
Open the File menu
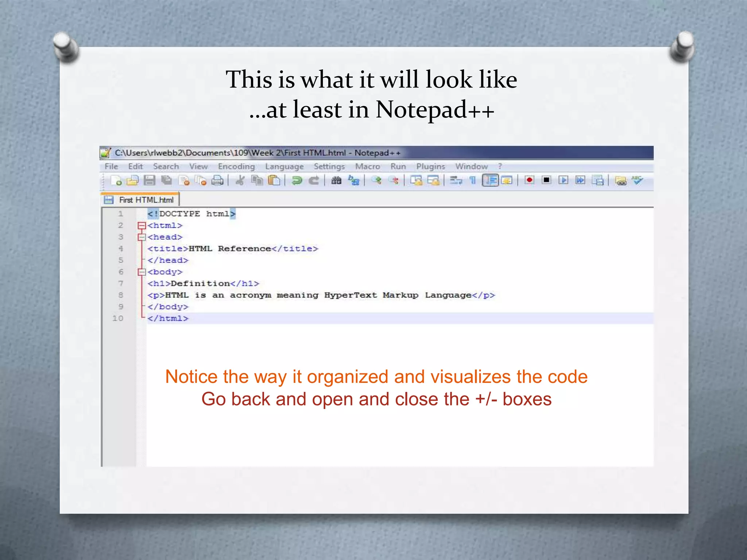111,167
